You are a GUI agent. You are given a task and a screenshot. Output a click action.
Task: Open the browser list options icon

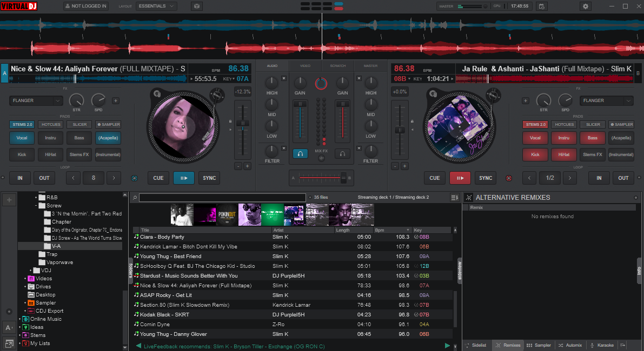[x=454, y=198]
